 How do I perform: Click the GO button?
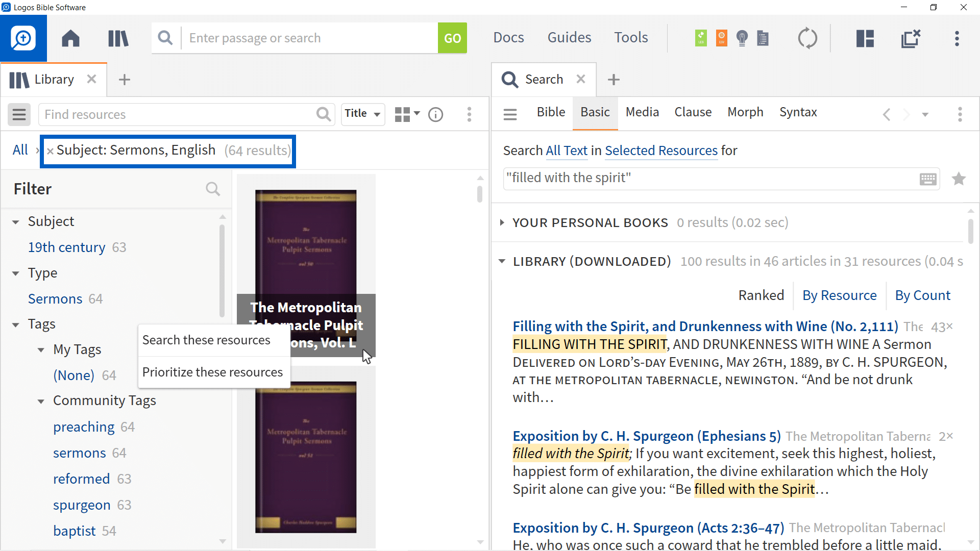(x=452, y=38)
